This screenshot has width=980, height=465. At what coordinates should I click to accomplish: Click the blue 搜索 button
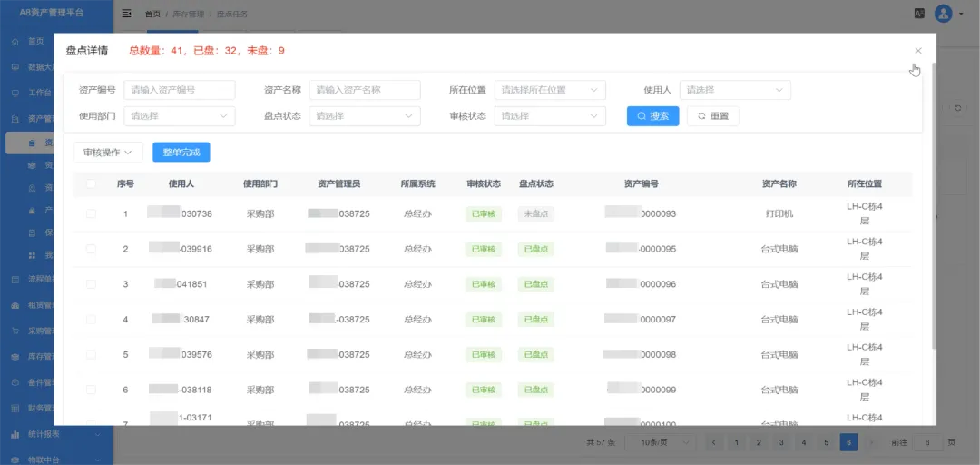(x=652, y=116)
